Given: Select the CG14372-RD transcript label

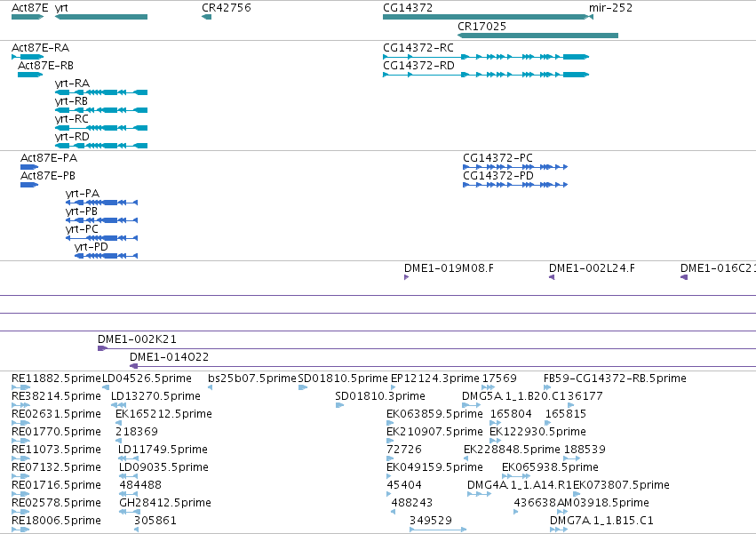Looking at the screenshot, I should [419, 66].
